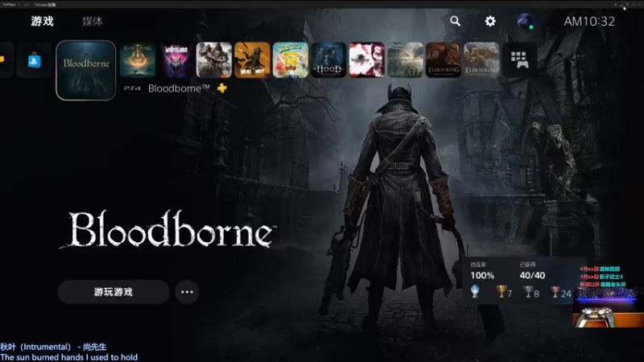Select the Elden Ring tile with golden ring

(x=138, y=60)
